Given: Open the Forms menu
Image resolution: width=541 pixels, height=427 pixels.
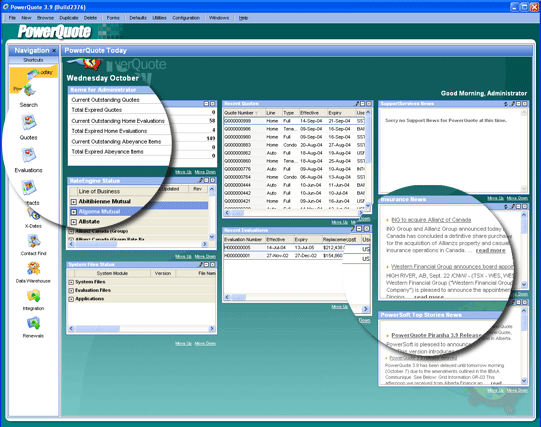Looking at the screenshot, I should (113, 18).
